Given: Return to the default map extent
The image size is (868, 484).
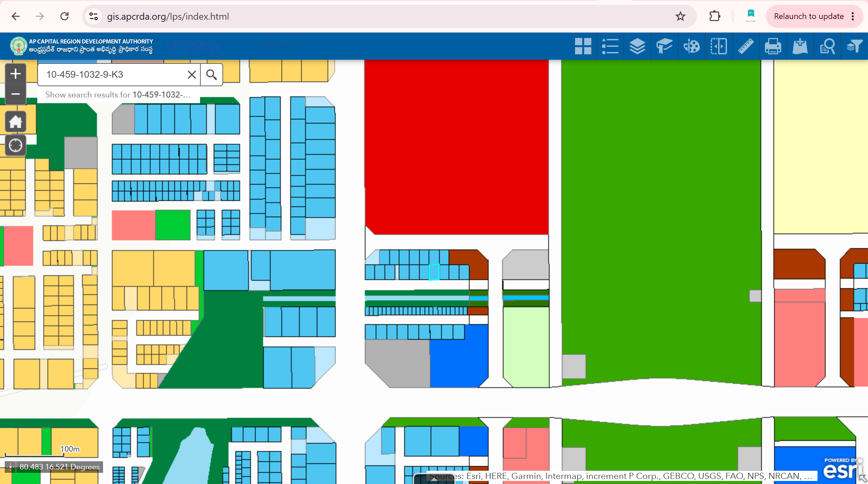Looking at the screenshot, I should pyautogui.click(x=16, y=122).
